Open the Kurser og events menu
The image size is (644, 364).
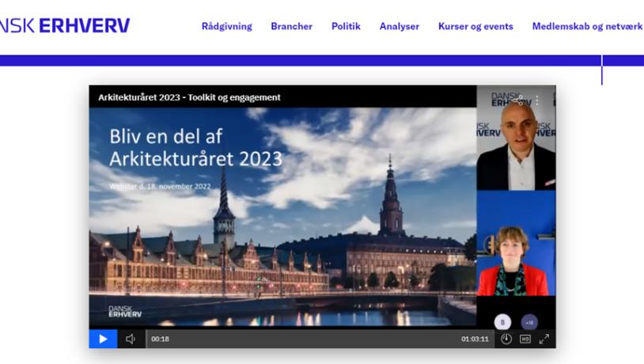click(x=475, y=26)
